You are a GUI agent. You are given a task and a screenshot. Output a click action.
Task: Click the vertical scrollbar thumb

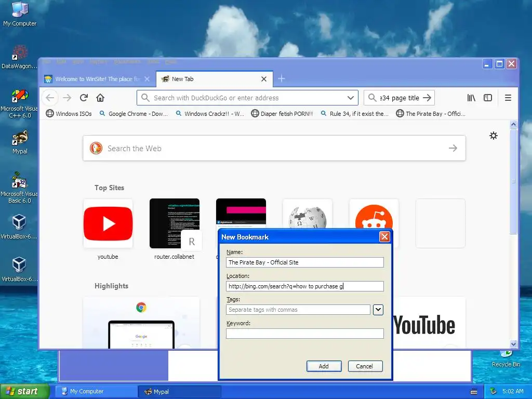point(513,181)
